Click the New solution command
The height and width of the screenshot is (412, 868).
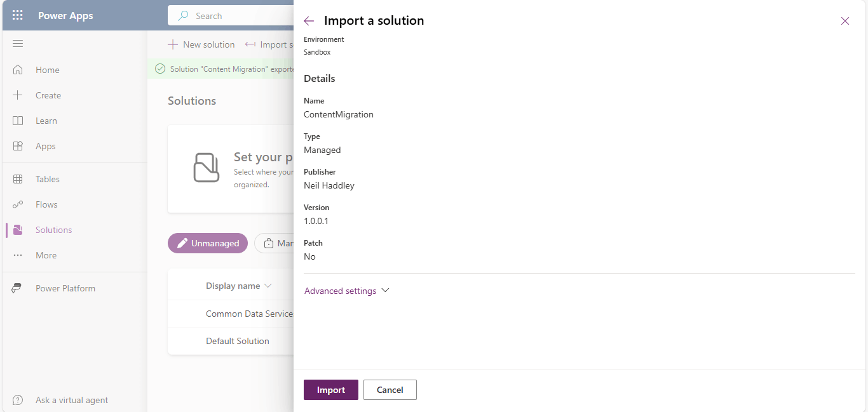point(201,44)
